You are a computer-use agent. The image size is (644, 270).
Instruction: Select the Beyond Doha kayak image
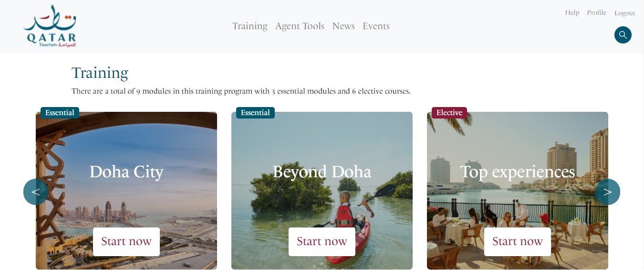(x=322, y=191)
